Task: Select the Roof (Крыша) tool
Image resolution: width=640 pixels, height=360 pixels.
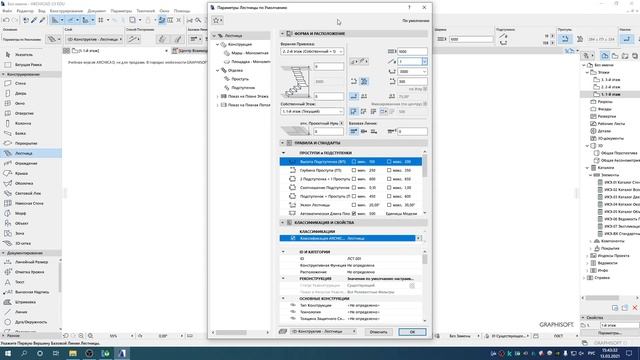Action: [21, 173]
